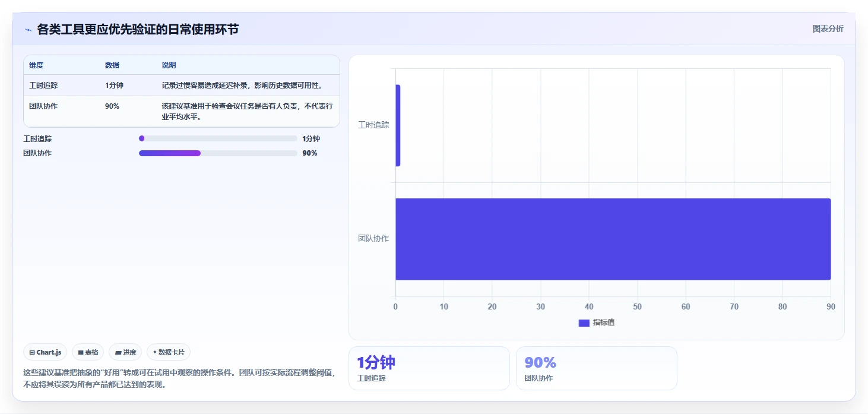
Task: Click the footer note starting with 这些建议基准
Action: tap(180, 379)
